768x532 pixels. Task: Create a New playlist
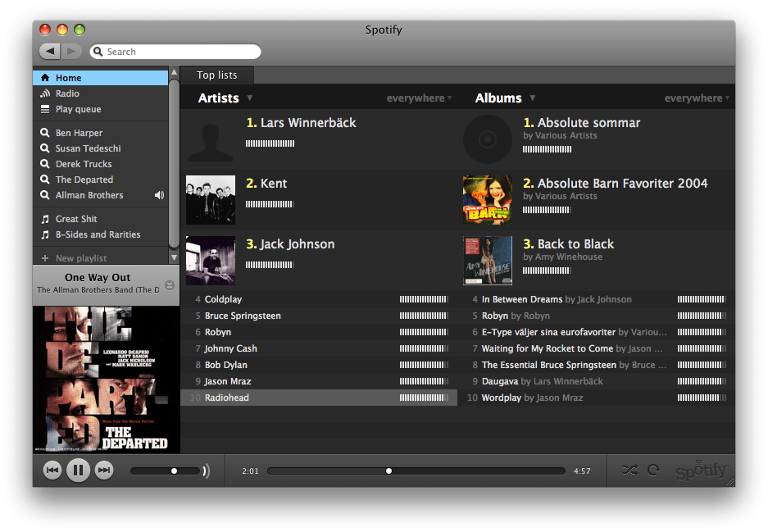click(x=101, y=258)
